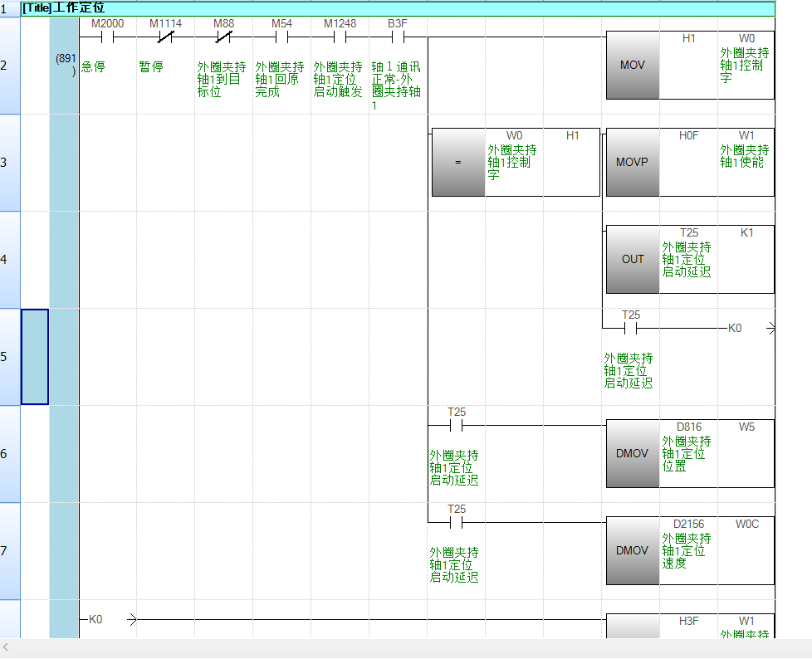The image size is (812, 659).
Task: Click the M54 home-complete contact
Action: click(x=281, y=37)
